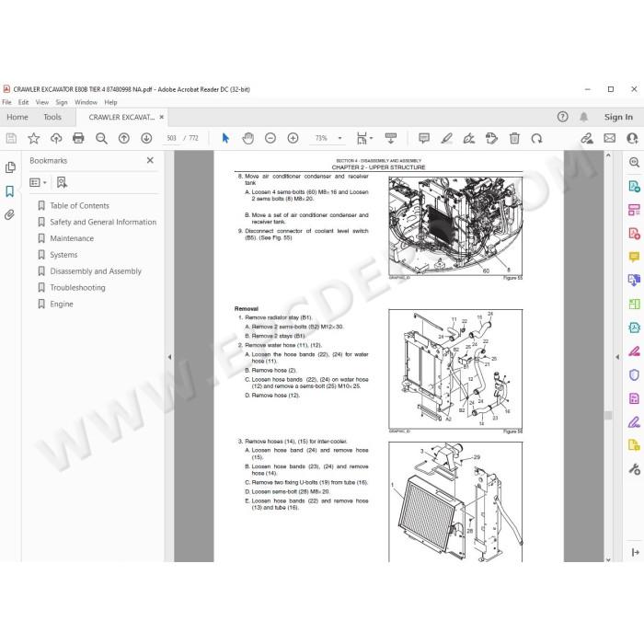Open the fit page options tool
This screenshot has height=644, width=644.
point(364,138)
